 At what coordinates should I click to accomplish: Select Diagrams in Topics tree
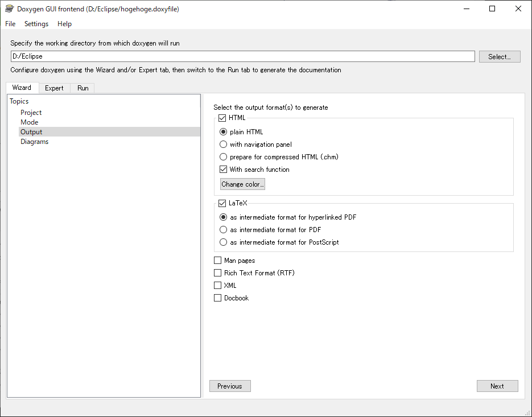34,142
